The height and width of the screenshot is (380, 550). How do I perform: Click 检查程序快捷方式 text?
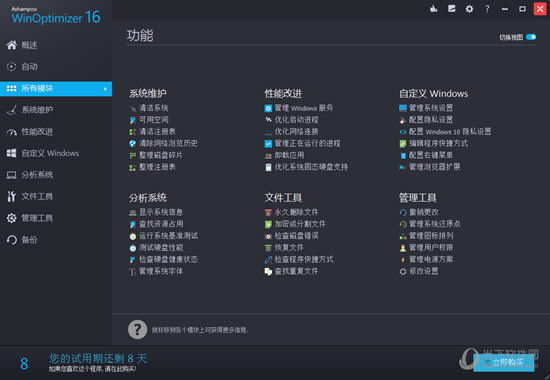tap(304, 259)
